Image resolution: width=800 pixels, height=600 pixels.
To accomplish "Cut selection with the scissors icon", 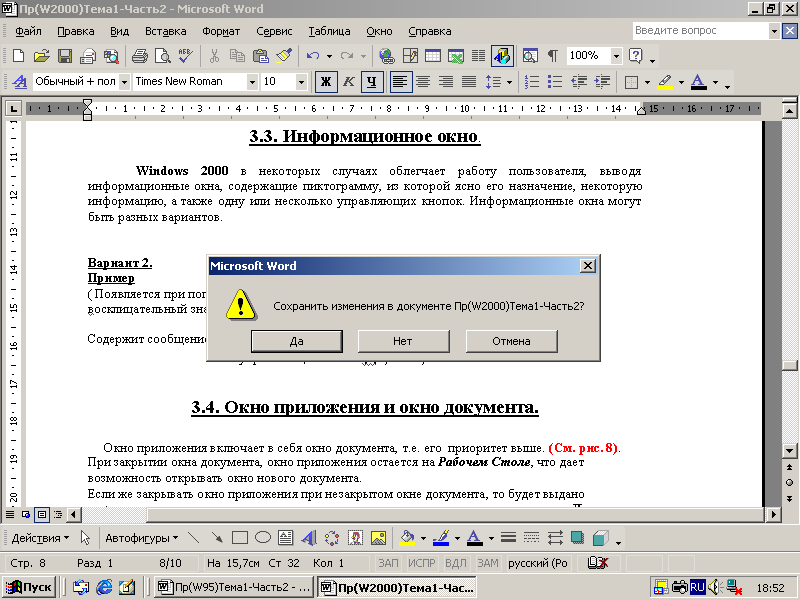I will click(214, 56).
